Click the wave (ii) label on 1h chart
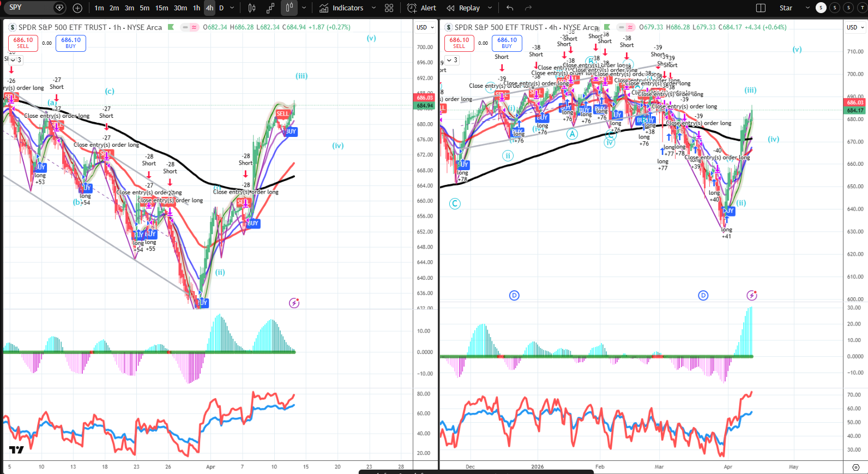The width and height of the screenshot is (868, 474). (220, 272)
